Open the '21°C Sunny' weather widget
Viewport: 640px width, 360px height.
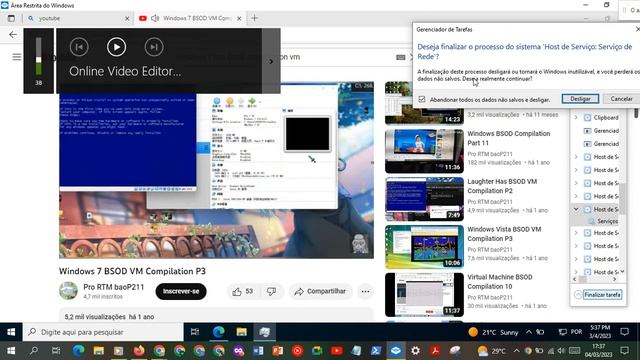[x=494, y=332]
